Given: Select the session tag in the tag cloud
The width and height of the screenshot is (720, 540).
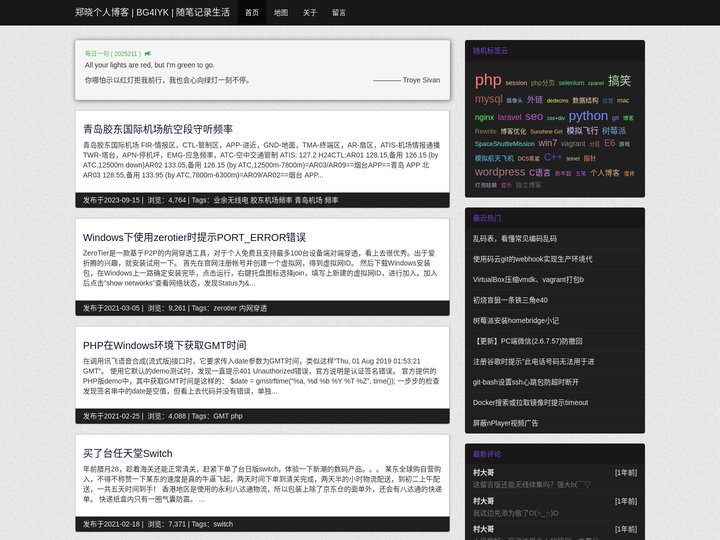Looking at the screenshot, I should point(516,83).
